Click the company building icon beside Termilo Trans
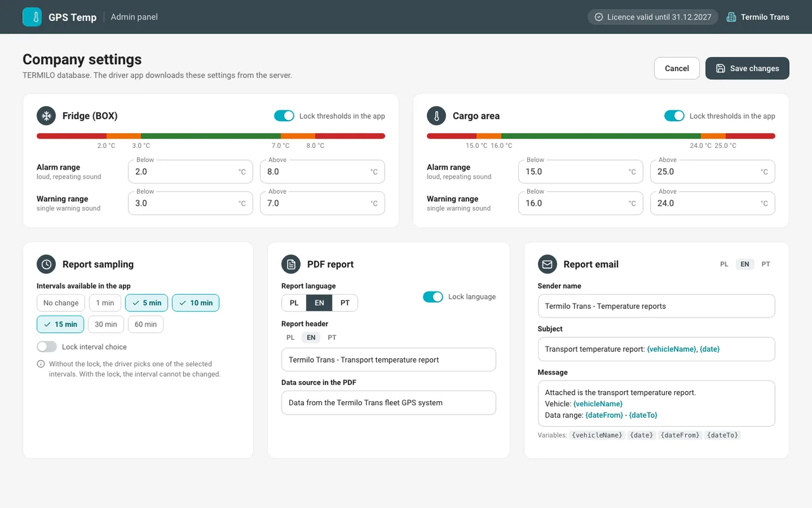 point(731,17)
